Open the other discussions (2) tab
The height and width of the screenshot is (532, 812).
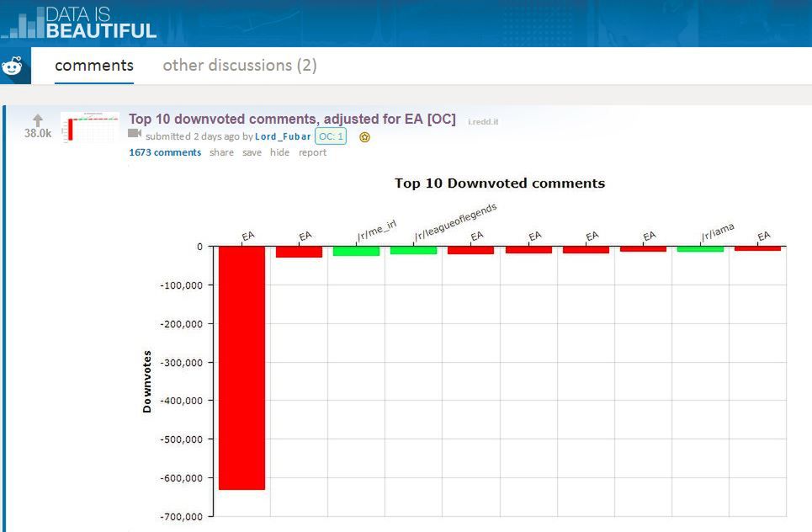point(240,66)
